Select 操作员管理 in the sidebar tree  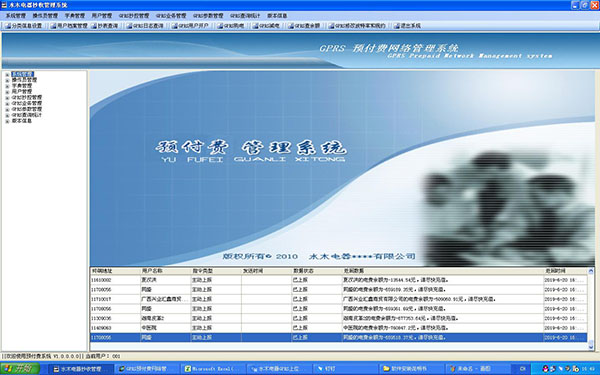tap(24, 80)
